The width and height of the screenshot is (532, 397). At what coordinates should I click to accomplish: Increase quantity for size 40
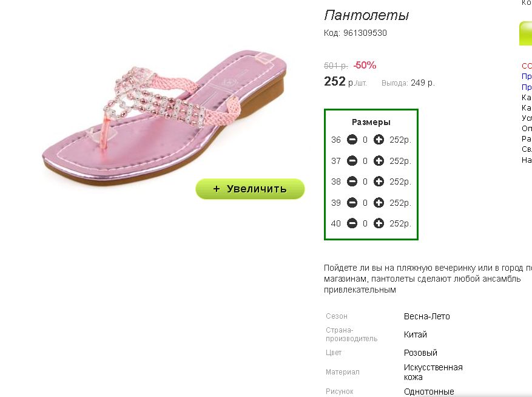(379, 223)
